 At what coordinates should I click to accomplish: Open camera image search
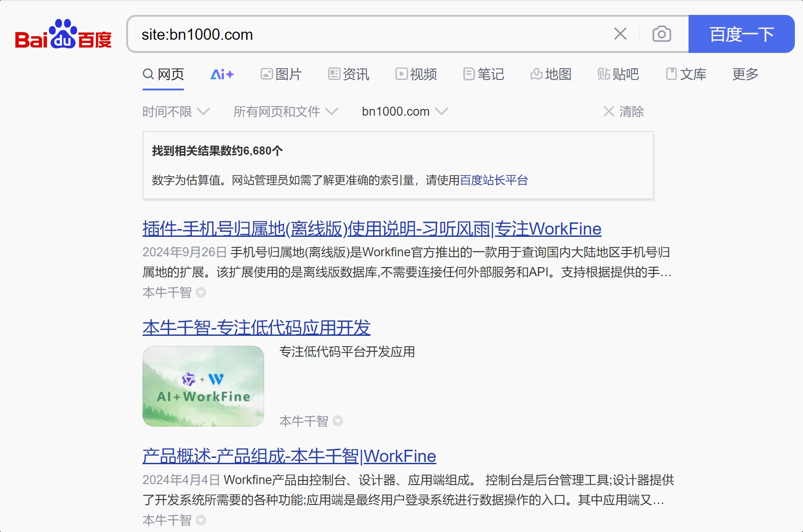(x=661, y=34)
